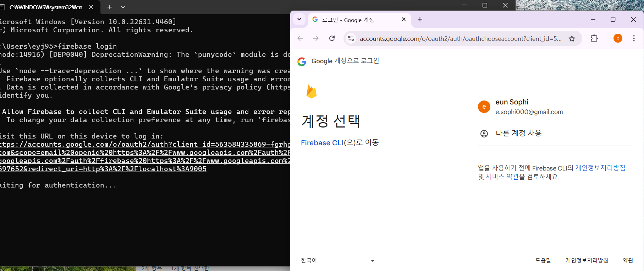The image size is (644, 271).
Task: Bookmark this page with the star icon
Action: click(x=572, y=38)
